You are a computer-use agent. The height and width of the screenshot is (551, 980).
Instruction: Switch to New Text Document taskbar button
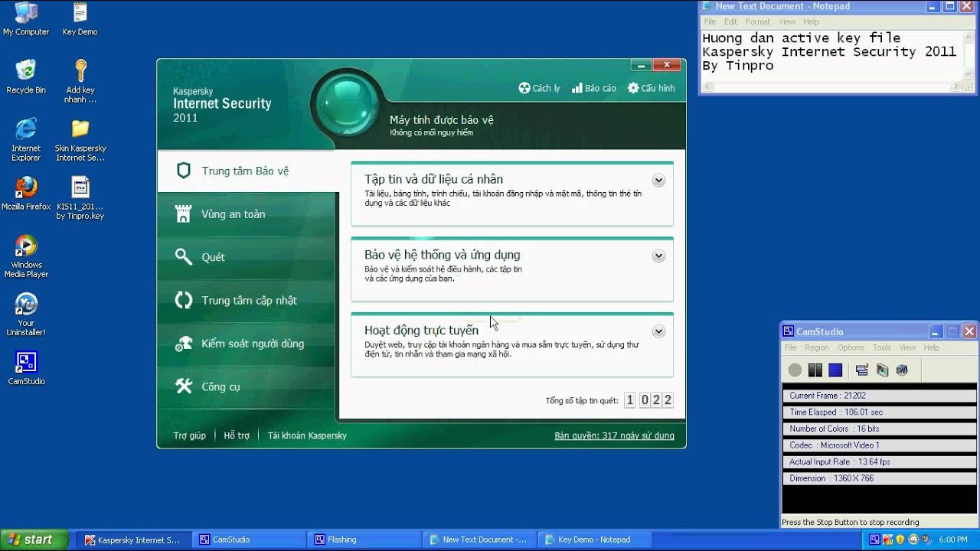pyautogui.click(x=478, y=540)
